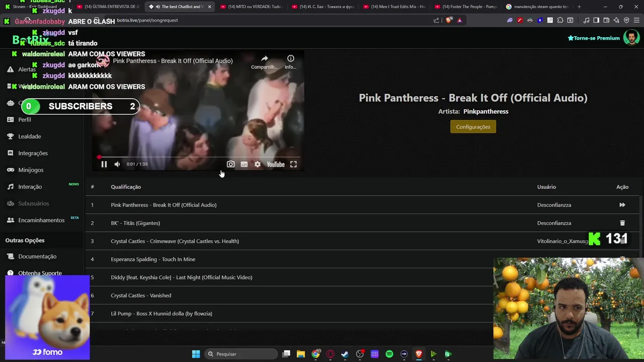Click Obtenha Suporte link

[x=40, y=273]
